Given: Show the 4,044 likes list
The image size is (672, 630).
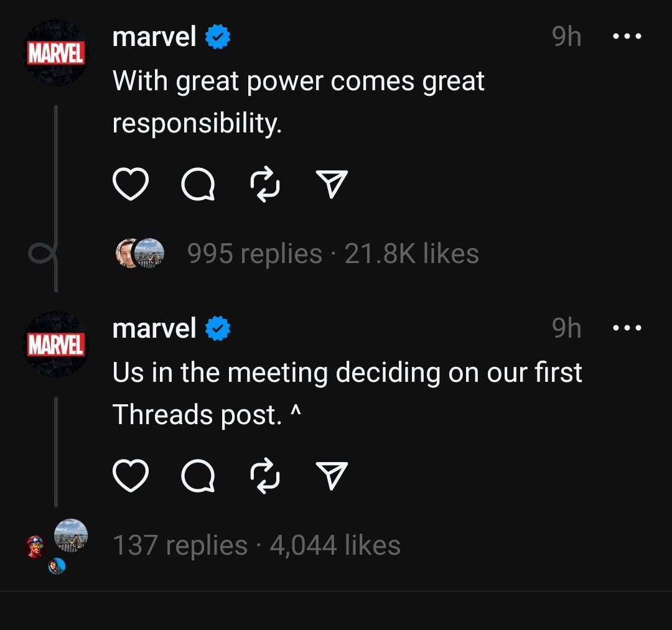Looking at the screenshot, I should [x=335, y=545].
